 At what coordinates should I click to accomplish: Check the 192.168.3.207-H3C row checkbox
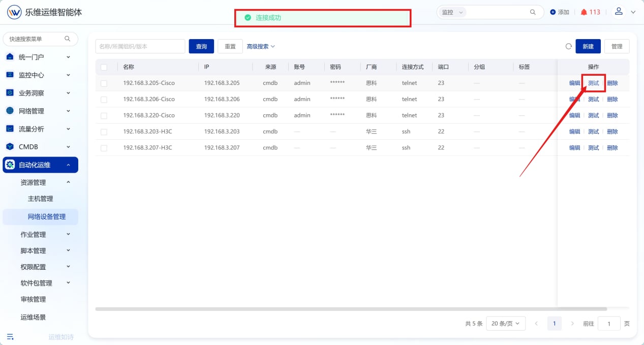point(104,148)
